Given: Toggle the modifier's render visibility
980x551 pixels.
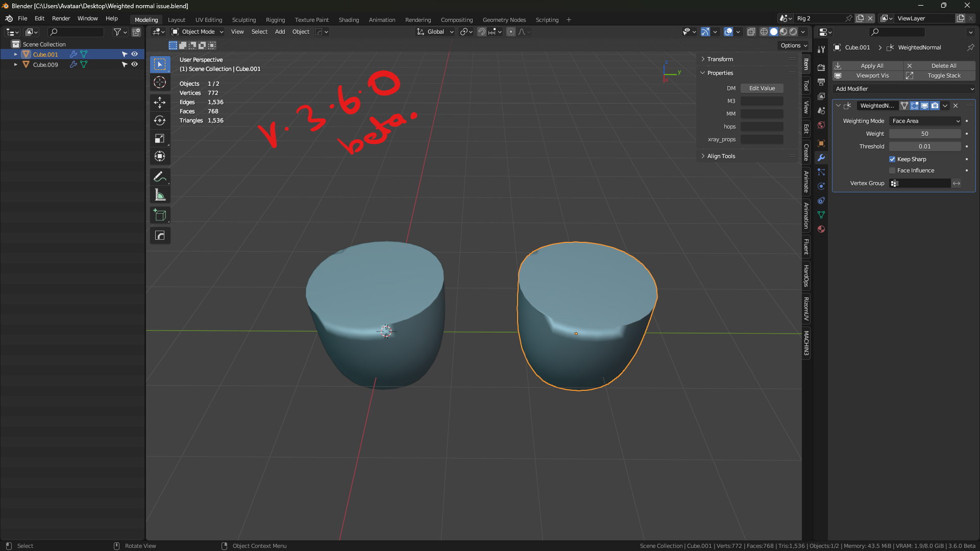Looking at the screenshot, I should (935, 106).
